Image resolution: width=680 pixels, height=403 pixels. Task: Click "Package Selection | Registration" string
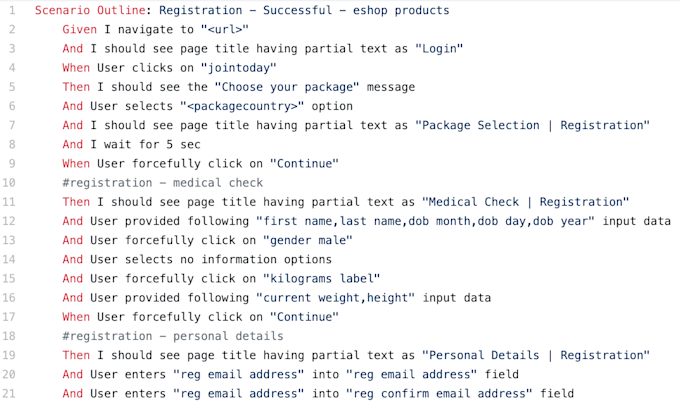[533, 125]
